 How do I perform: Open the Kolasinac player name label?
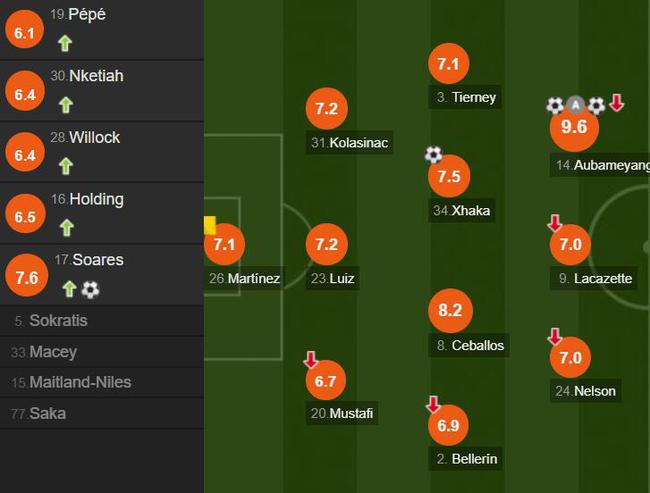coord(349,143)
